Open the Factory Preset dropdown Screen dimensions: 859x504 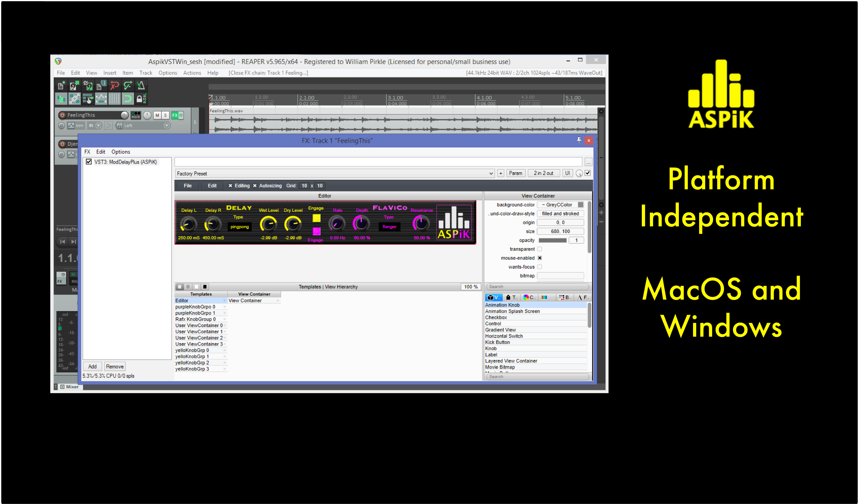pyautogui.click(x=335, y=173)
